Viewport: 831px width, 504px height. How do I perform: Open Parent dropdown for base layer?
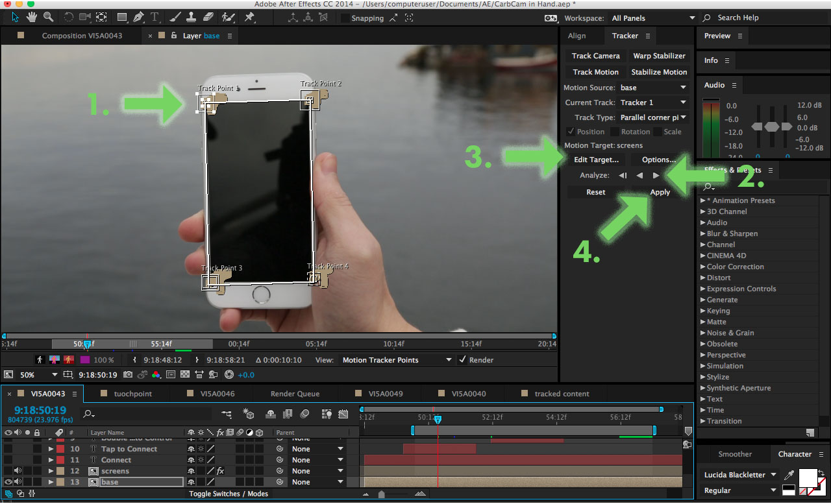(317, 482)
